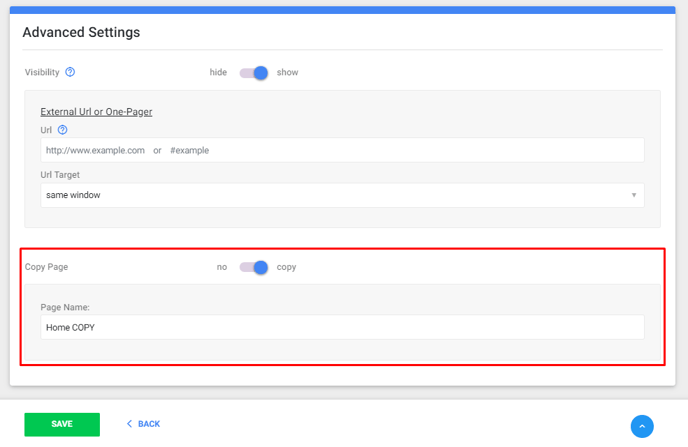The height and width of the screenshot is (447, 688).
Task: Click the Copy Page label
Action: 47,267
